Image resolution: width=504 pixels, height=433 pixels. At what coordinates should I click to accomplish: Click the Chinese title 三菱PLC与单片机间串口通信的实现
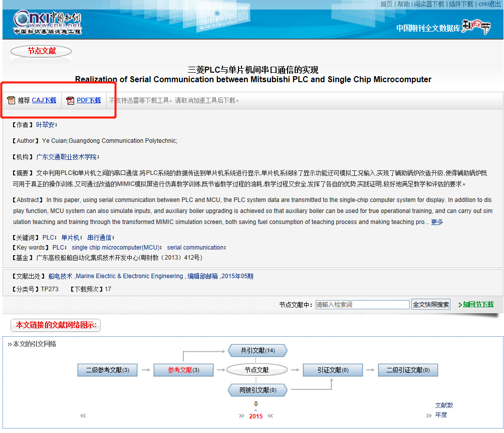pos(253,70)
